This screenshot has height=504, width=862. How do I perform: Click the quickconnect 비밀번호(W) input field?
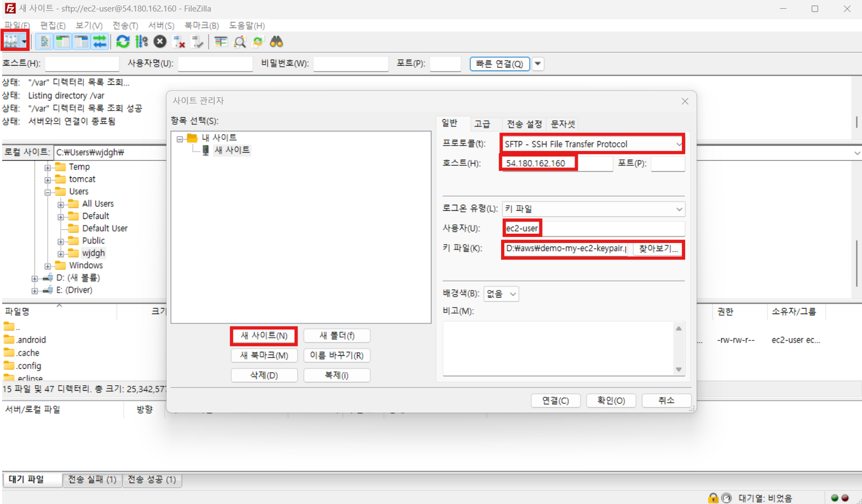pos(351,63)
